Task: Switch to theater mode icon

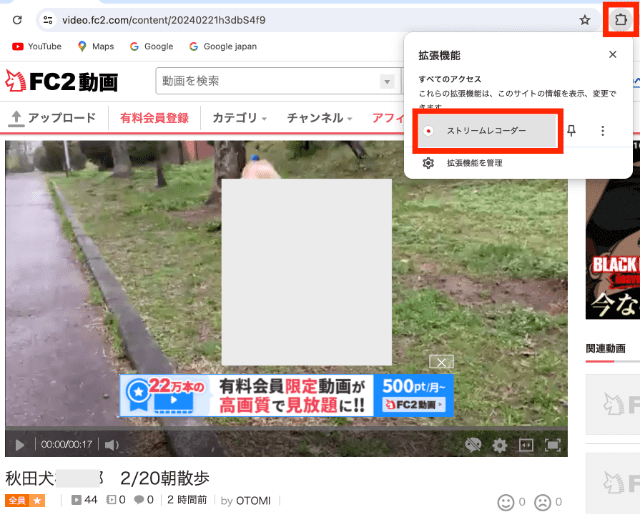Action: (x=526, y=445)
